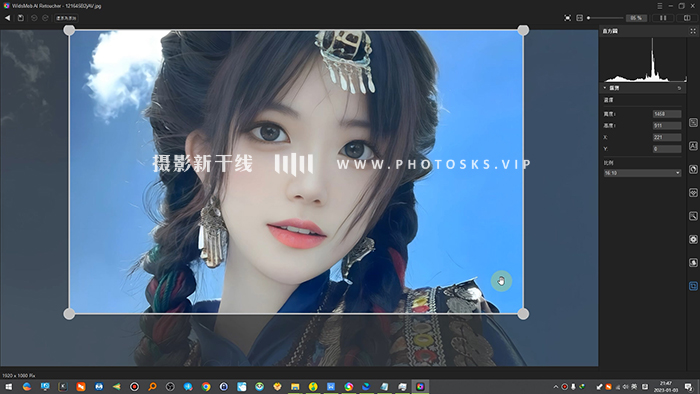Viewport: 700px width, 394px height.
Task: Reset the crop panel settings
Action: (x=679, y=88)
